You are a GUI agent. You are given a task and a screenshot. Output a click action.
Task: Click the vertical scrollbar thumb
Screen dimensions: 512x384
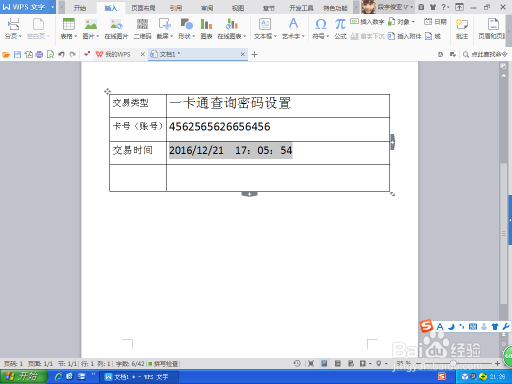pyautogui.click(x=503, y=233)
